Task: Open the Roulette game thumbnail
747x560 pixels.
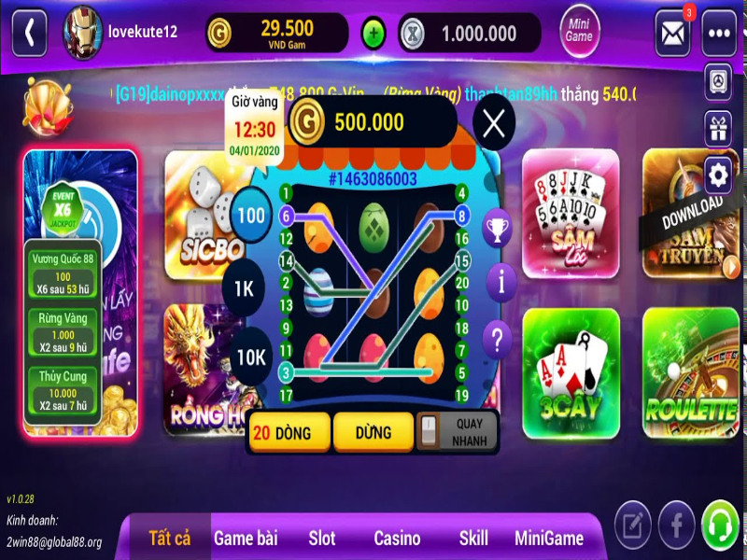Action: click(x=691, y=372)
